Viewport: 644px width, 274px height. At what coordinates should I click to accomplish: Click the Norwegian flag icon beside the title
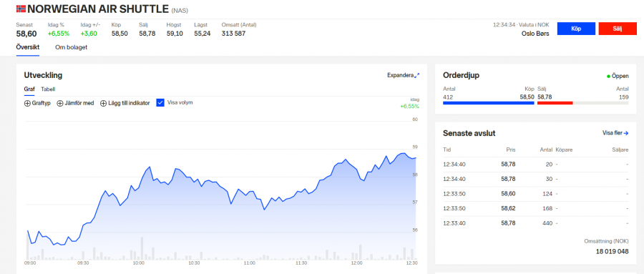coord(21,8)
